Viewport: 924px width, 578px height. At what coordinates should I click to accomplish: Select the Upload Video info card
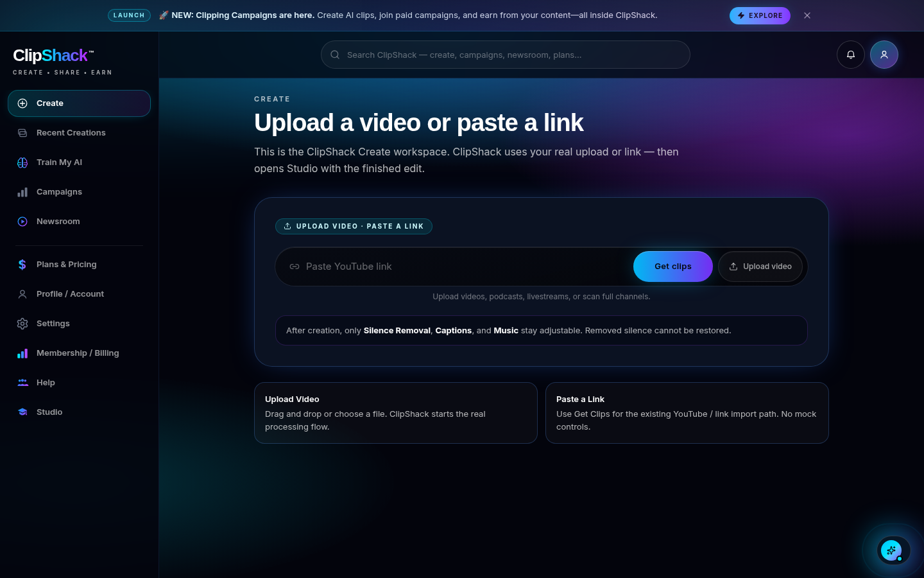396,413
